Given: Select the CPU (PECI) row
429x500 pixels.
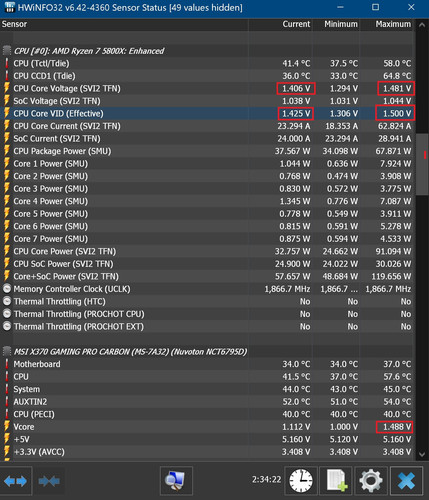Looking at the screenshot, I should 207,414.
